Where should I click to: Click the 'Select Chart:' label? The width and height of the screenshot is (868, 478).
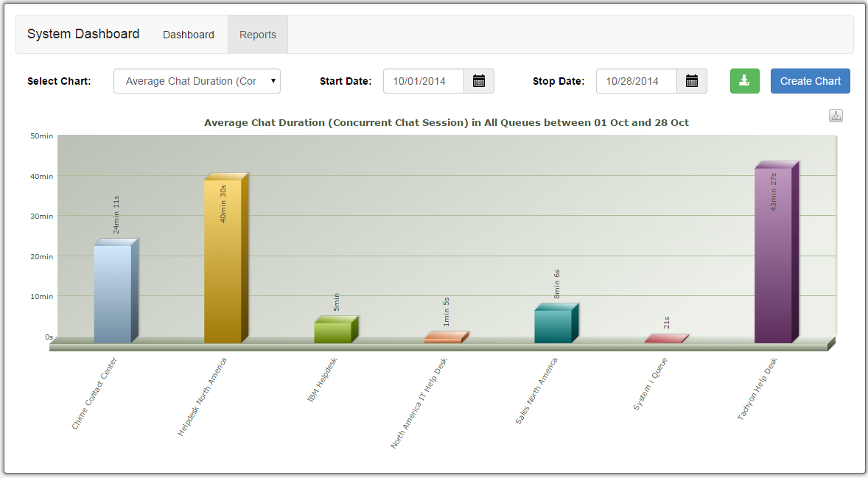[59, 81]
